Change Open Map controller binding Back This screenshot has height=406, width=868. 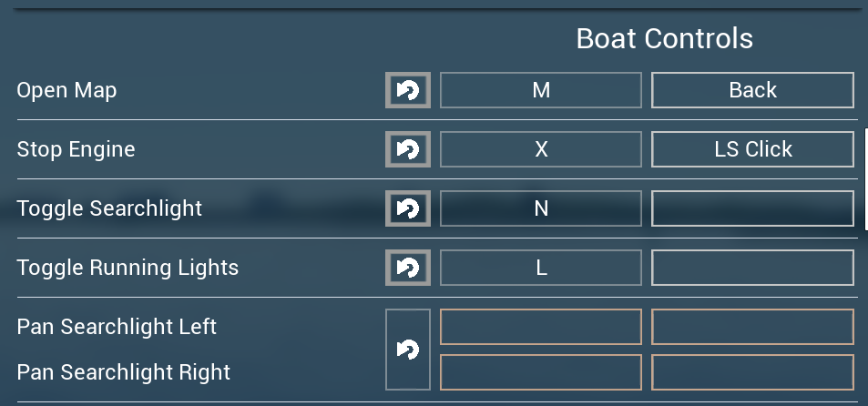click(x=752, y=90)
